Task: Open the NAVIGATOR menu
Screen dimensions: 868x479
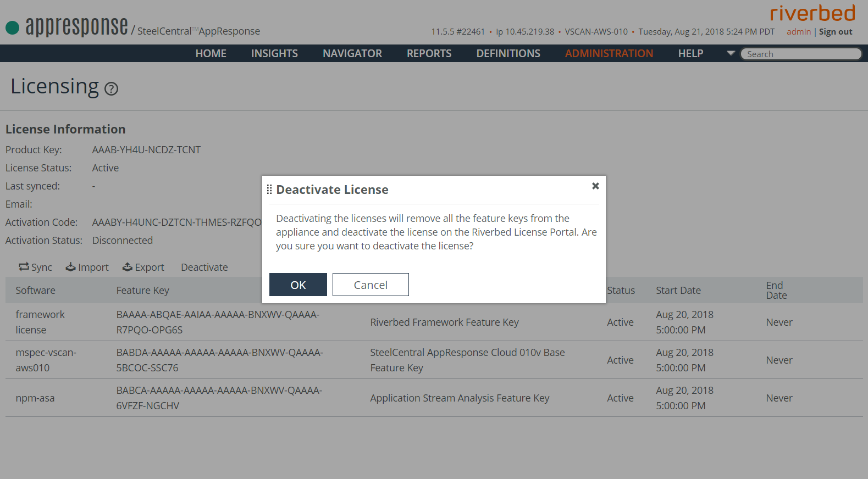Action: (x=352, y=53)
